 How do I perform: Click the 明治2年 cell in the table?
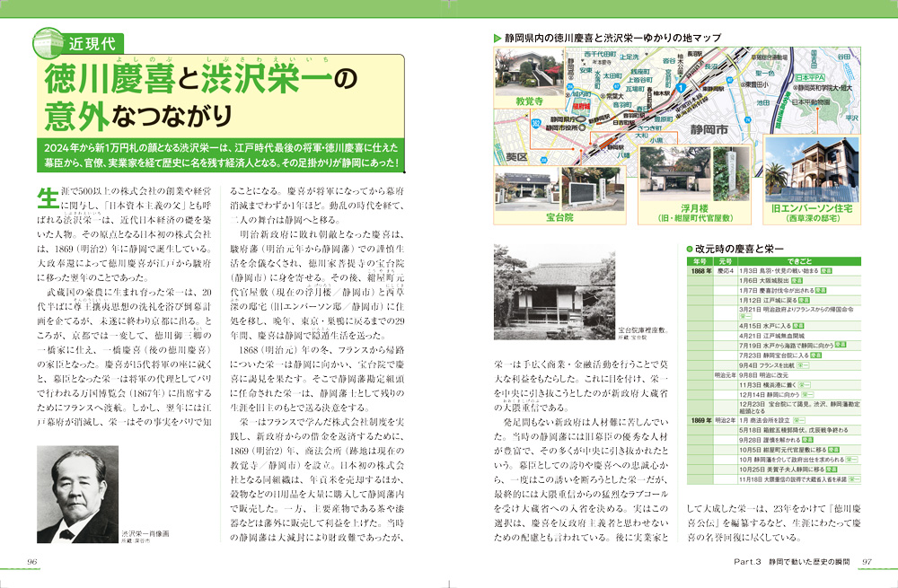pyautogui.click(x=725, y=420)
